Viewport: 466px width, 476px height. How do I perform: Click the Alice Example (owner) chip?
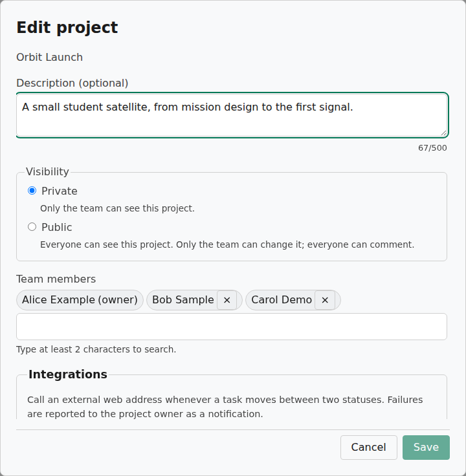80,300
